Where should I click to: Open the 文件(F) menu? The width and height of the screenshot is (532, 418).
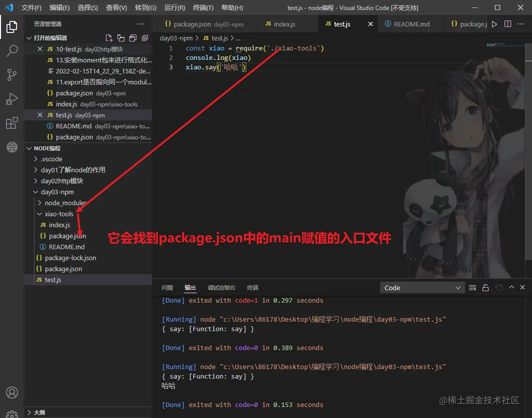[31, 7]
